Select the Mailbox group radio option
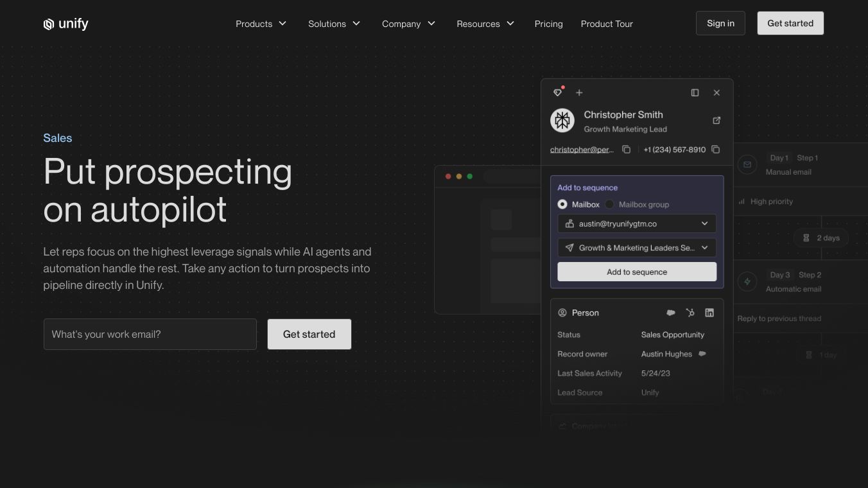The image size is (868, 488). coord(609,204)
